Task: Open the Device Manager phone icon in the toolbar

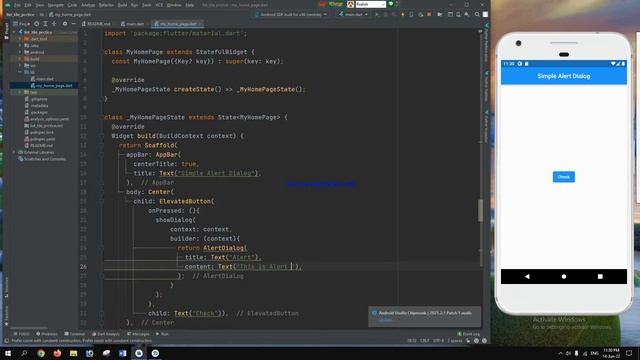Action: [458, 14]
